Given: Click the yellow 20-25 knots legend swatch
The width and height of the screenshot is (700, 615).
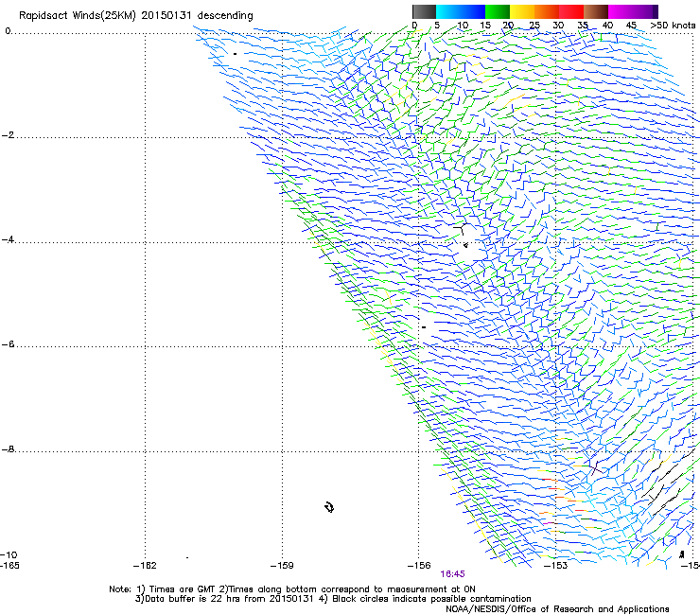Looking at the screenshot, I should (x=522, y=11).
